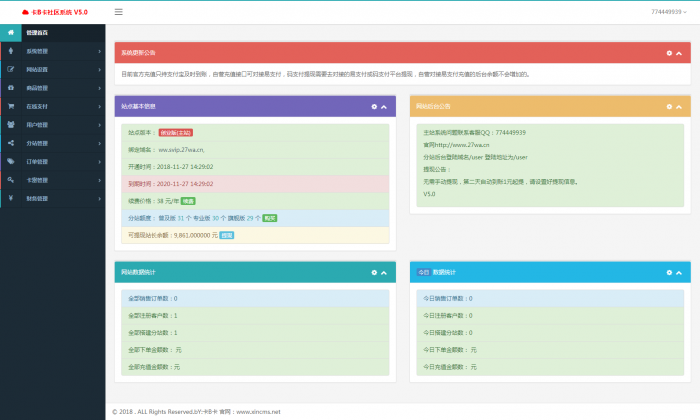Image resolution: width=700 pixels, height=420 pixels.
Task: Collapse the 系统更新公告 panel
Action: coord(679,53)
